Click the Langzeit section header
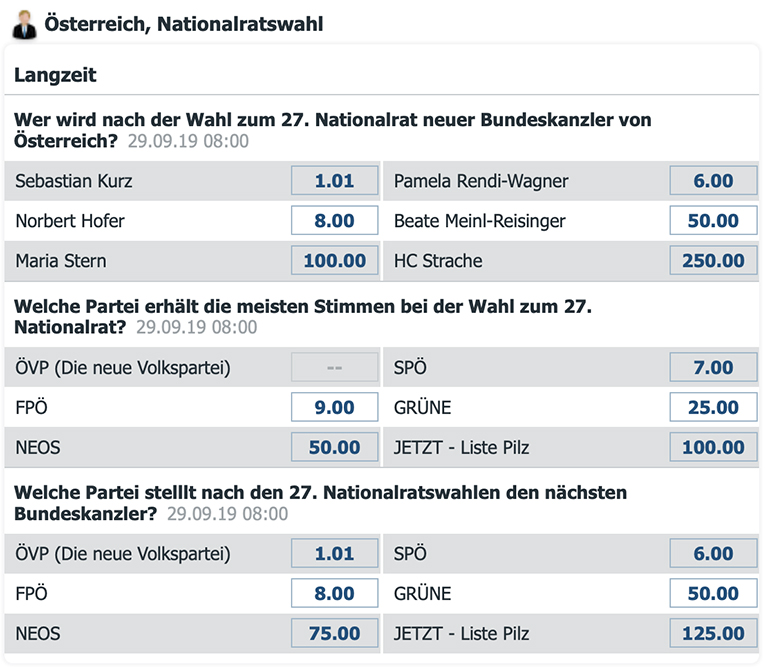 (x=55, y=75)
